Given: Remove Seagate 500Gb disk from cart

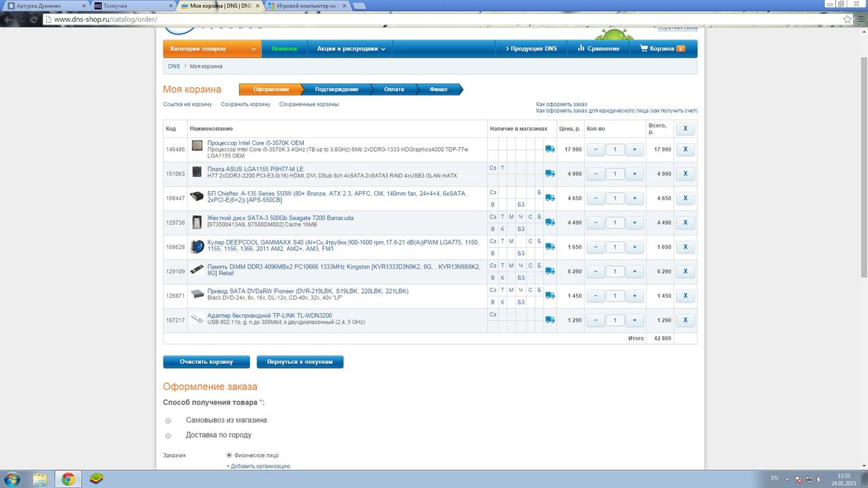Looking at the screenshot, I should coord(686,223).
